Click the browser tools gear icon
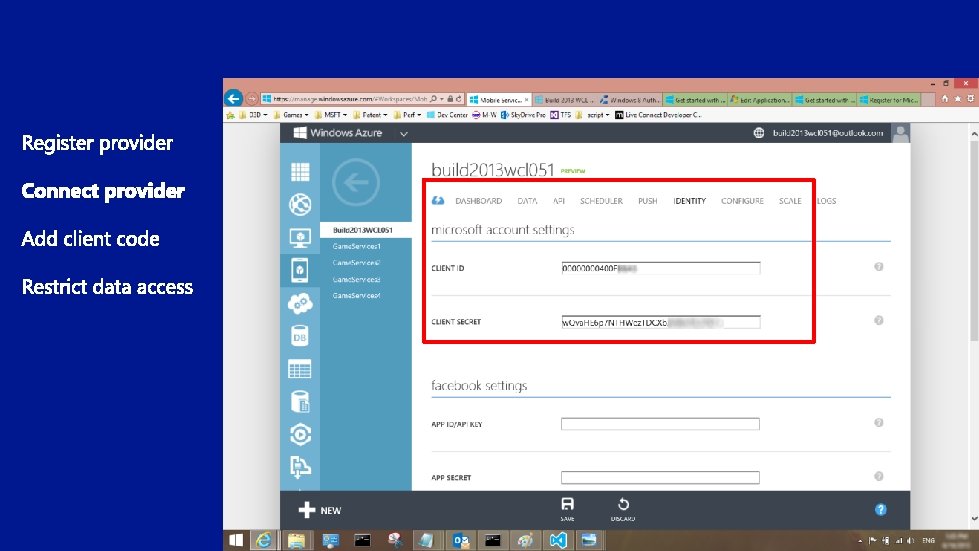Image resolution: width=979 pixels, height=551 pixels. click(970, 99)
